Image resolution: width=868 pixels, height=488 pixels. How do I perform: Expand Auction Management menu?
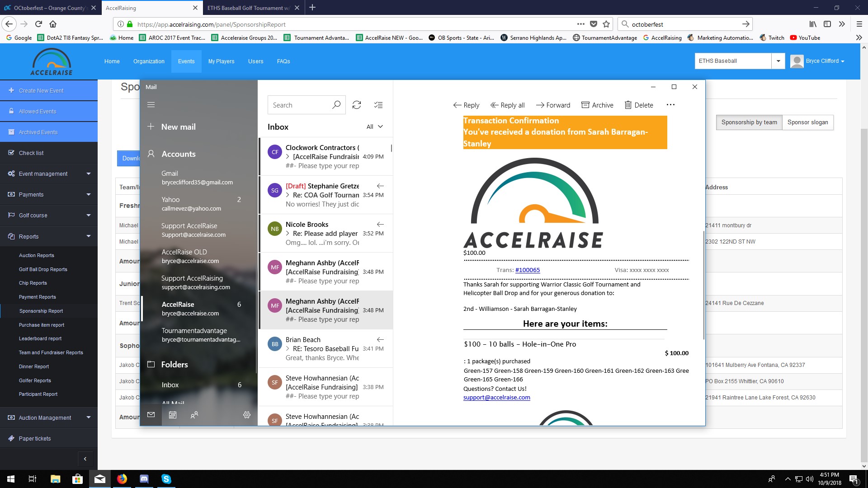(x=49, y=418)
